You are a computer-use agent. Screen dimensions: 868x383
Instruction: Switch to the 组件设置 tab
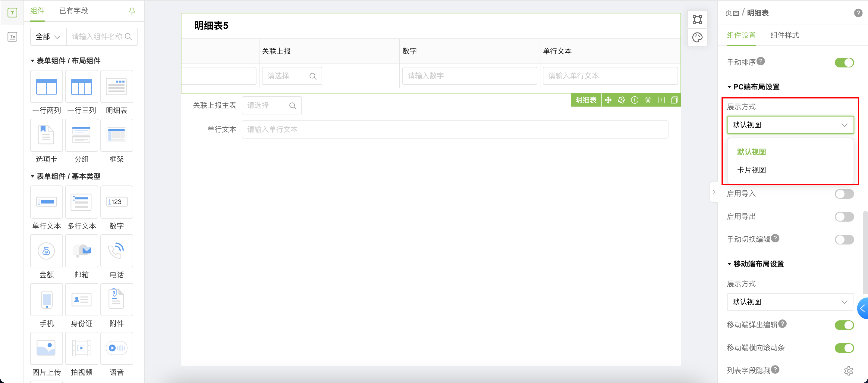741,35
